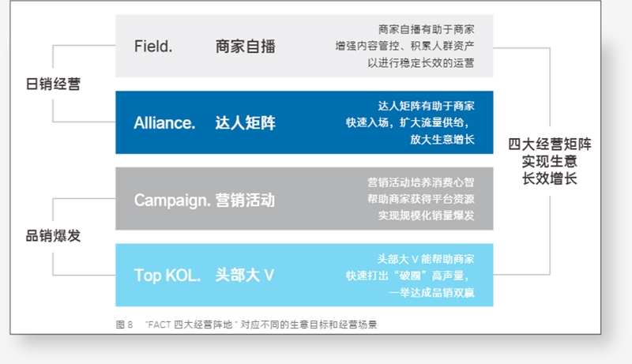Select the 达人矩阵 heading
This screenshot has height=364, width=632.
245,123
